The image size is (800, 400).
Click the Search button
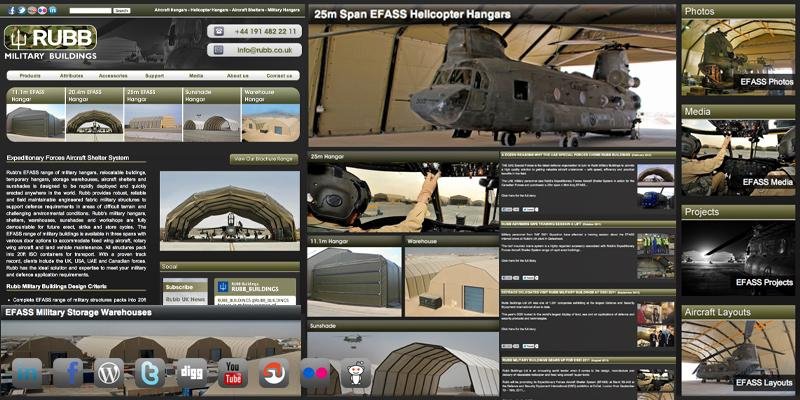(121, 10)
